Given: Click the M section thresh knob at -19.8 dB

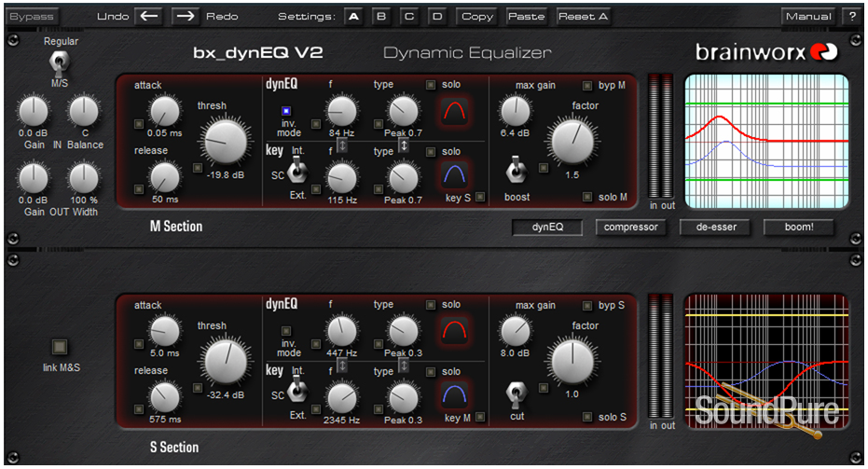Looking at the screenshot, I should click(x=226, y=142).
